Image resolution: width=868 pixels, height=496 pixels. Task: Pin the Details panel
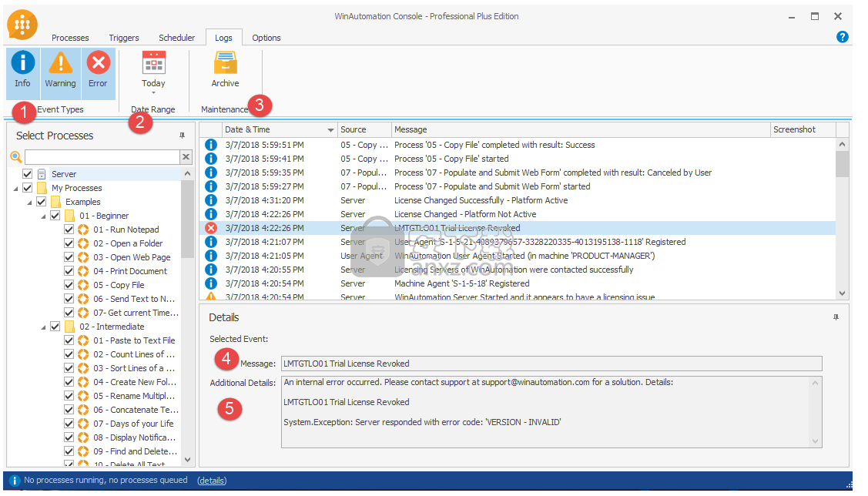pyautogui.click(x=836, y=317)
